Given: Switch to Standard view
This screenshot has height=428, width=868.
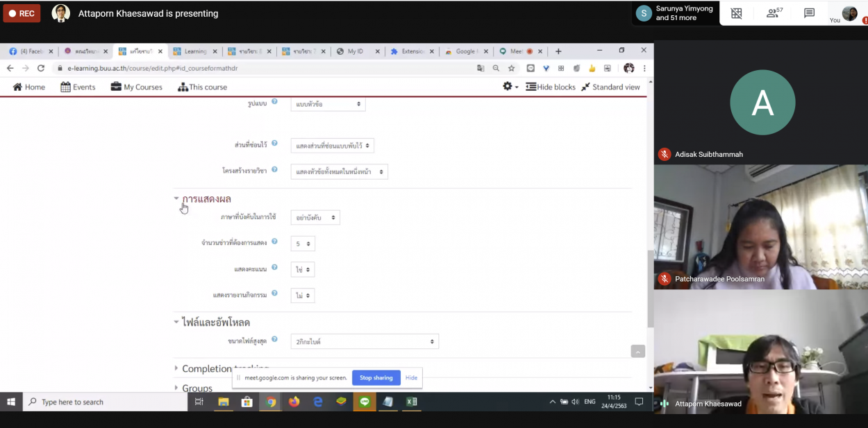Looking at the screenshot, I should click(x=610, y=87).
